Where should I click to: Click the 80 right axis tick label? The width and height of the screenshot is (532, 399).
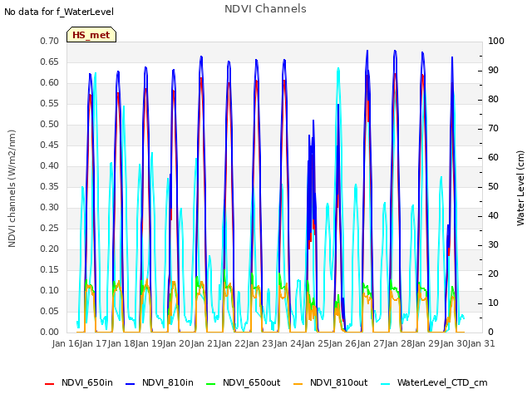tap(493, 100)
